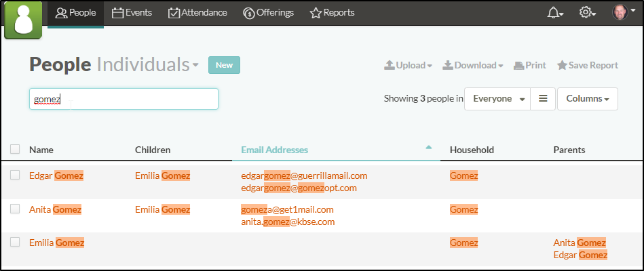Open Anita Gomez in Parents column

click(x=580, y=243)
